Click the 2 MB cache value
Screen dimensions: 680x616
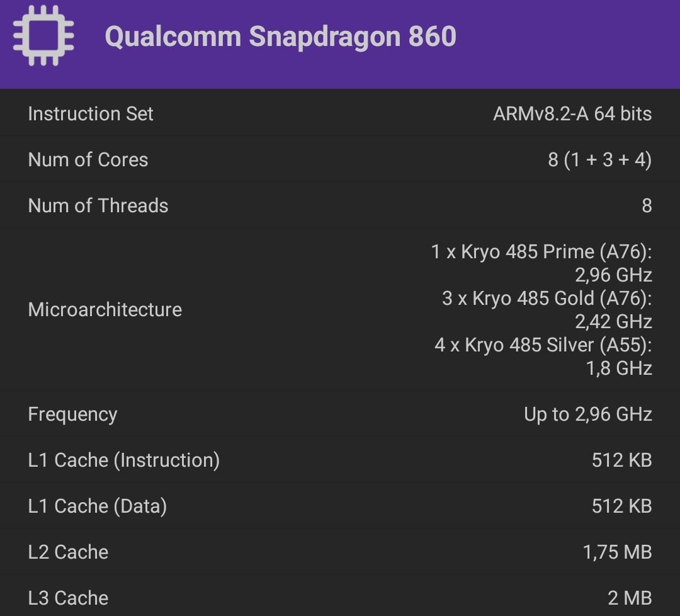point(629,598)
